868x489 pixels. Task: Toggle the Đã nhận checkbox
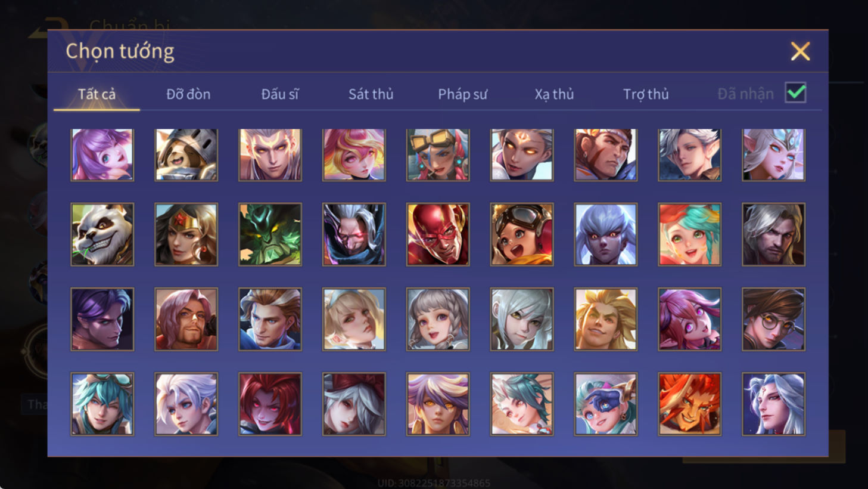click(796, 93)
